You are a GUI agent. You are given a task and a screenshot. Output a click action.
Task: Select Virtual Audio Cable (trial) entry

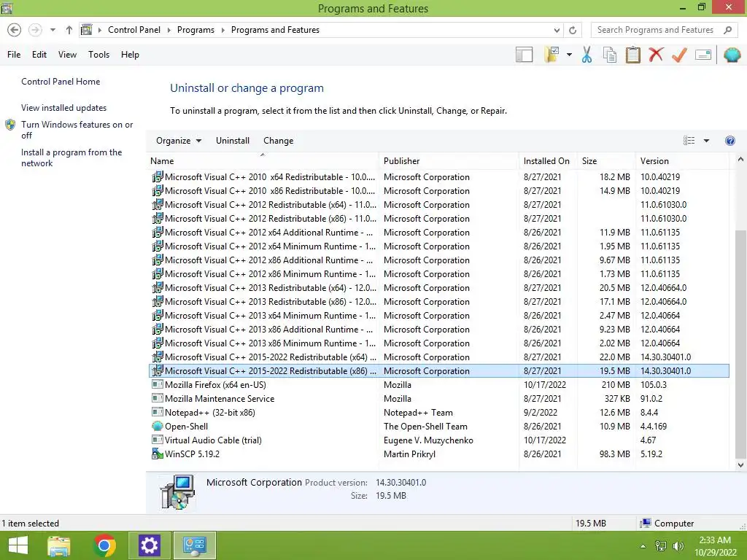(439, 440)
